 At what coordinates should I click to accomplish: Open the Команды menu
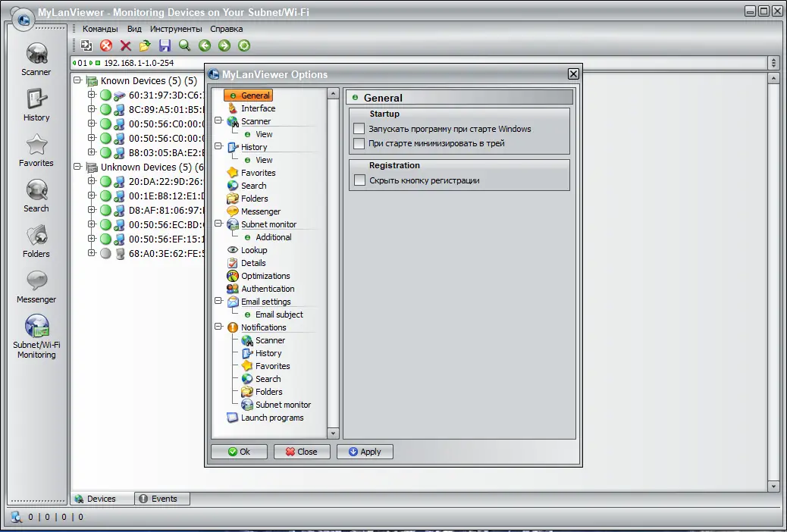pos(100,29)
